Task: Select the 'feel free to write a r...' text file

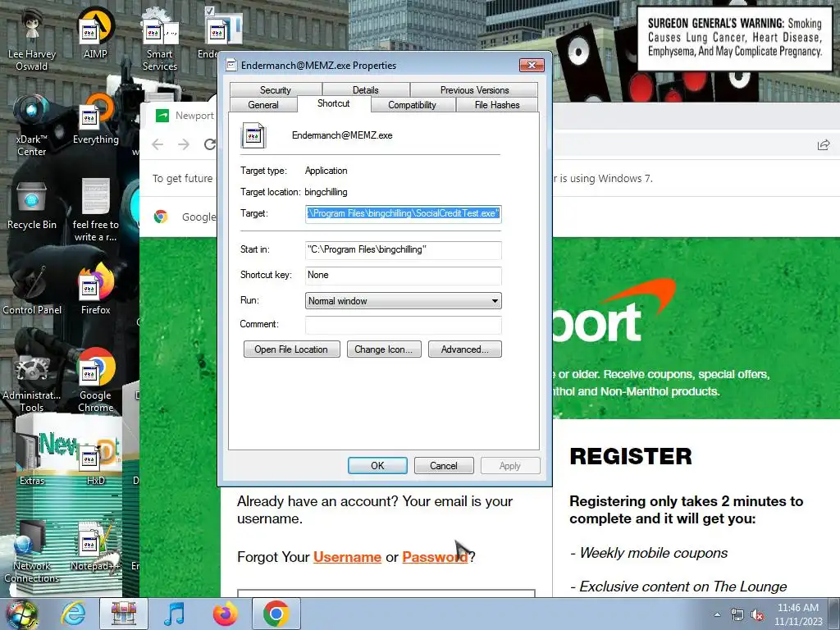Action: (95, 211)
